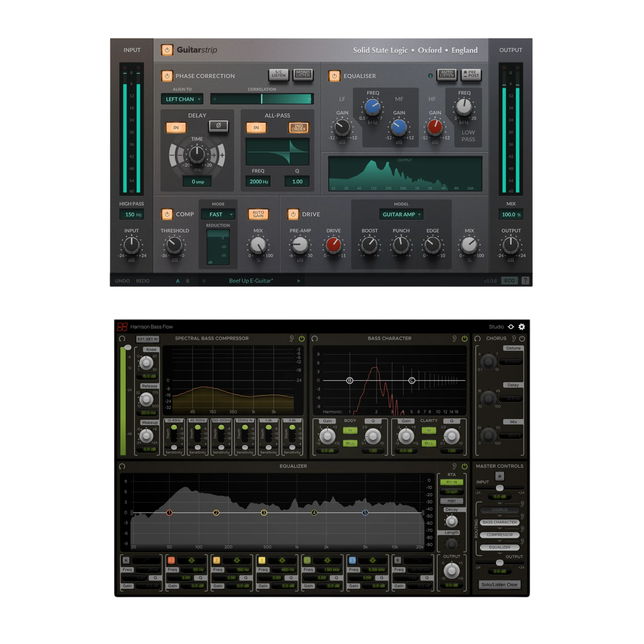Image resolution: width=644 pixels, height=644 pixels.
Task: Click the delay phase invert Ø button
Action: 218,126
